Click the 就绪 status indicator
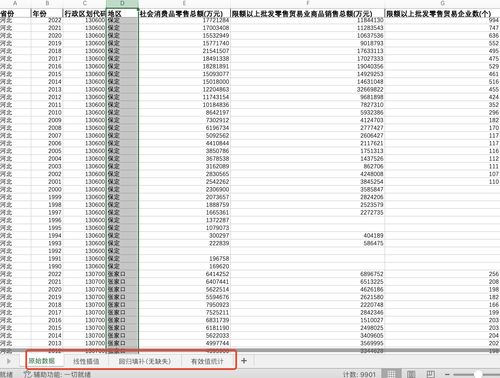 6,374
